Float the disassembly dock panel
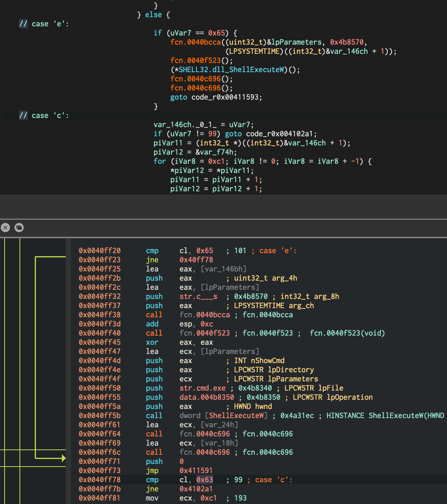447x504 pixels. click(x=19, y=228)
